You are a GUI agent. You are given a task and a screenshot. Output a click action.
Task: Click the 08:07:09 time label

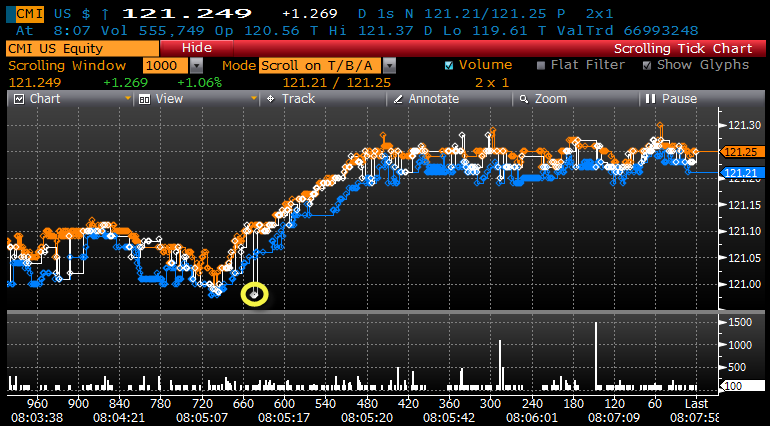[614, 418]
